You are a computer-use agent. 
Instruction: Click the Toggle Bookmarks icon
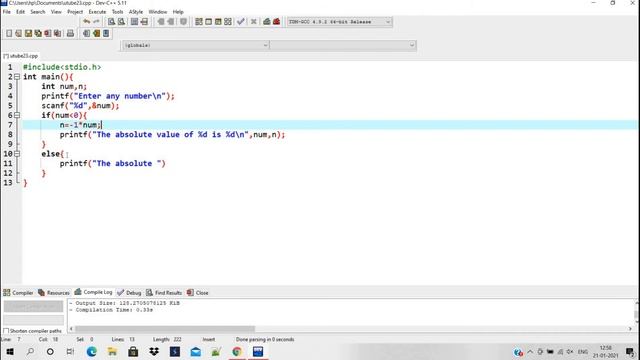(x=96, y=33)
